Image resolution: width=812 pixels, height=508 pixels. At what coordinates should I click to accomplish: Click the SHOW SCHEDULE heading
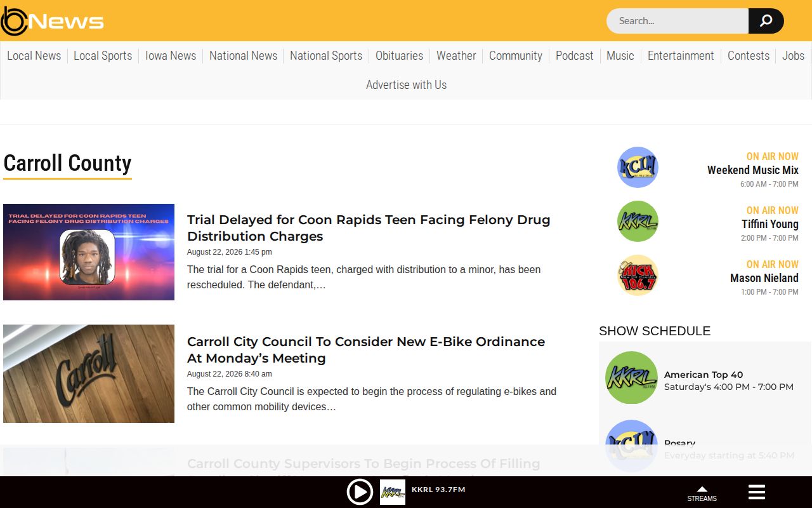pyautogui.click(x=655, y=331)
